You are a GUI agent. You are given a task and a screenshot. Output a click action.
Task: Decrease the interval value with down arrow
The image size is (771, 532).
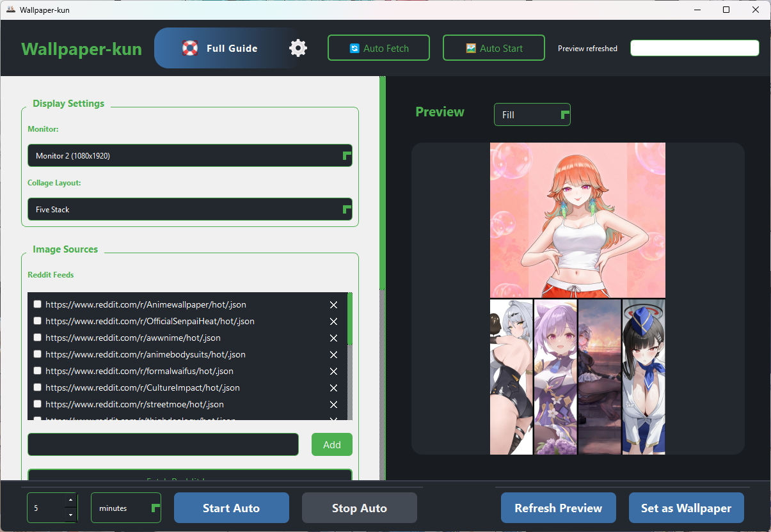pos(71,515)
